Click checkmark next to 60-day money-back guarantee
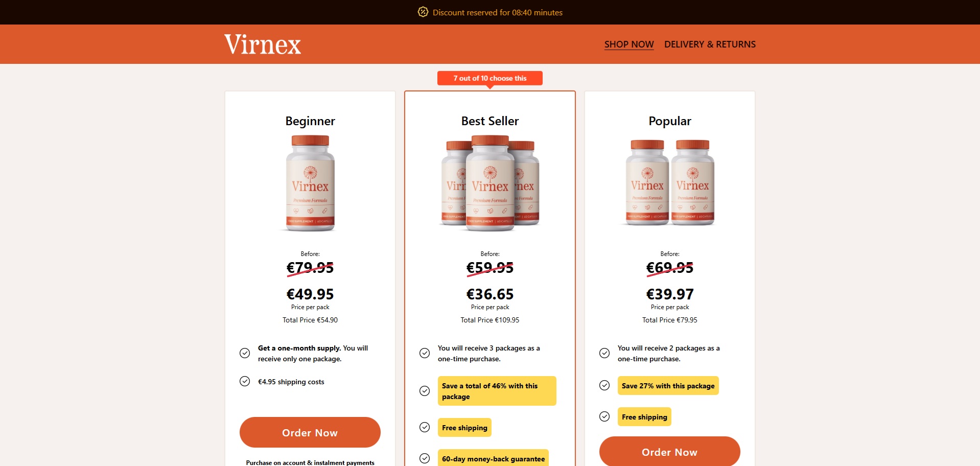Image resolution: width=980 pixels, height=466 pixels. (x=425, y=458)
